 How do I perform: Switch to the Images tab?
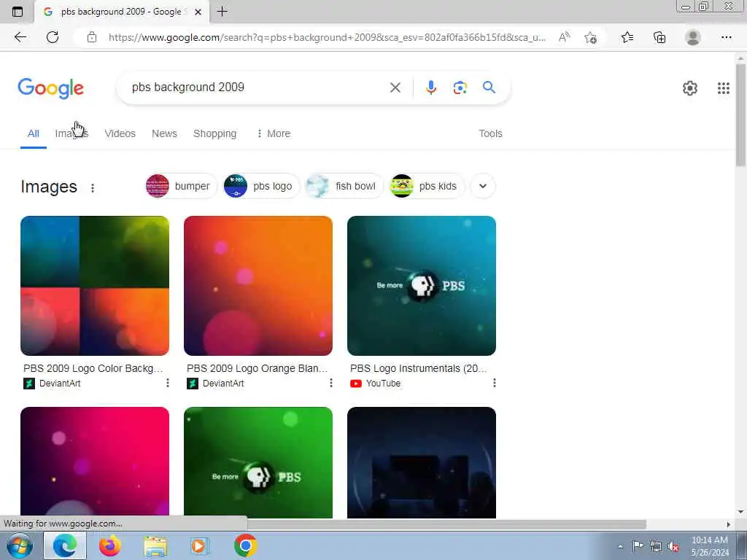(71, 134)
